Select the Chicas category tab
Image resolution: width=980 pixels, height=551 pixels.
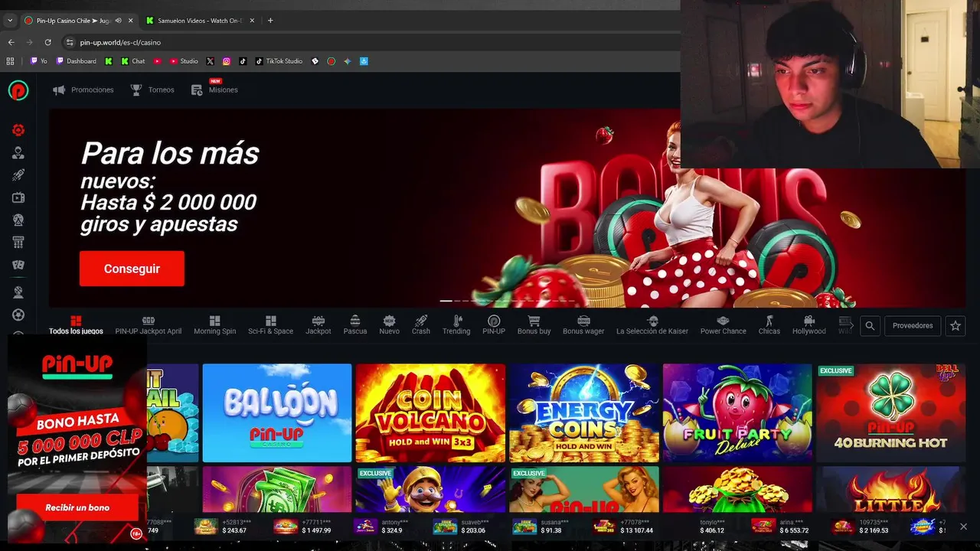(x=769, y=325)
